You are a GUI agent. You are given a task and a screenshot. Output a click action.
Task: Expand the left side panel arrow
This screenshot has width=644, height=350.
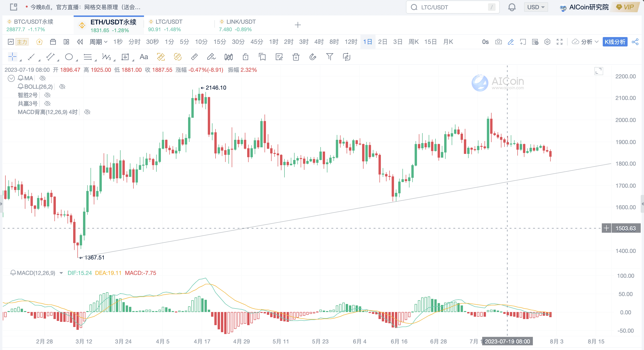(1, 204)
